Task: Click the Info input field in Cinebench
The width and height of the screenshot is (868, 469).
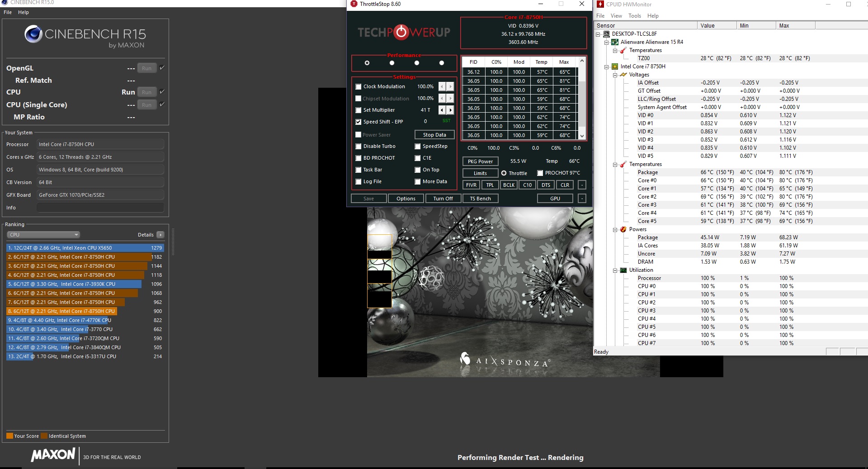Action: [x=100, y=208]
